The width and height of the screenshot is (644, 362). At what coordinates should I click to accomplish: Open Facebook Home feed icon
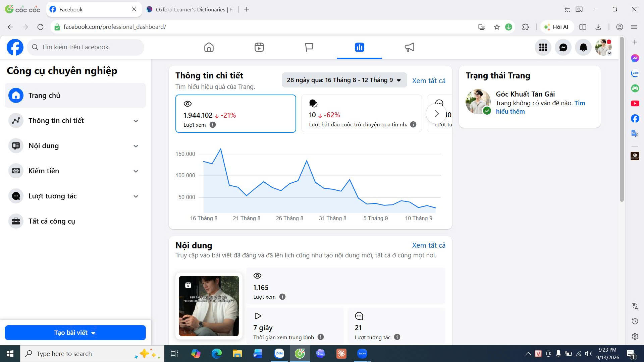pyautogui.click(x=209, y=47)
